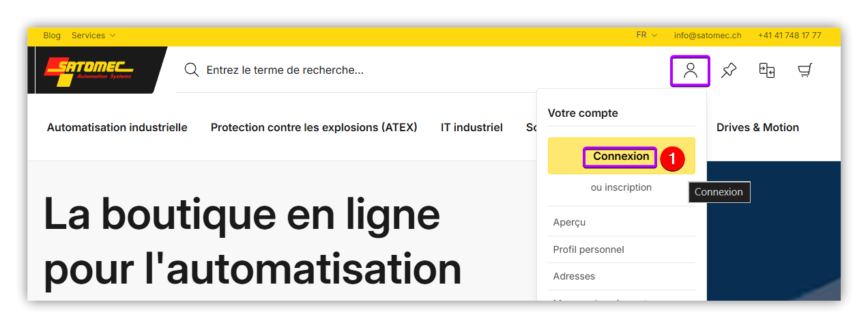This screenshot has width=868, height=328.
Task: Open the Blog link
Action: [52, 36]
